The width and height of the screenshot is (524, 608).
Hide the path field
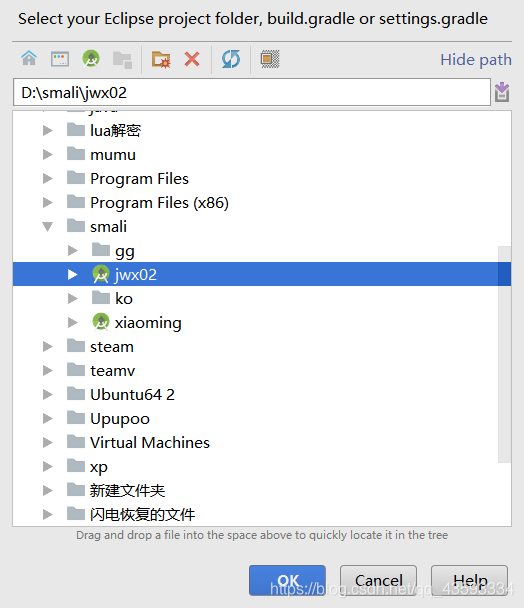coord(476,60)
